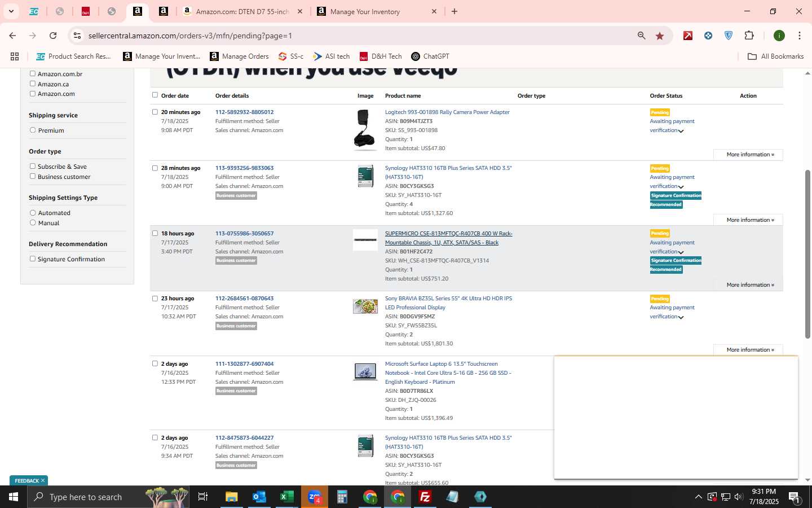Switch to the Manage Your Inventory tab
This screenshot has width=812, height=508.
click(377, 11)
